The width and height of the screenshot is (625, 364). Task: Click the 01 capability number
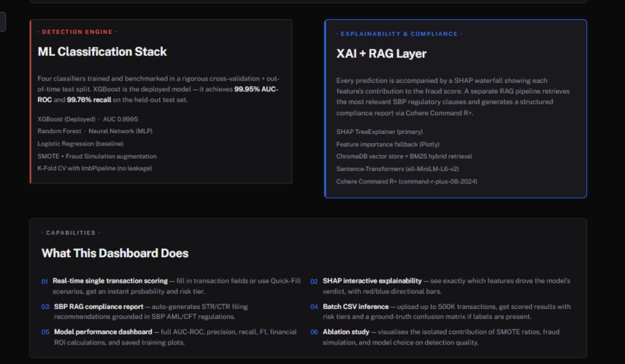[x=45, y=281]
